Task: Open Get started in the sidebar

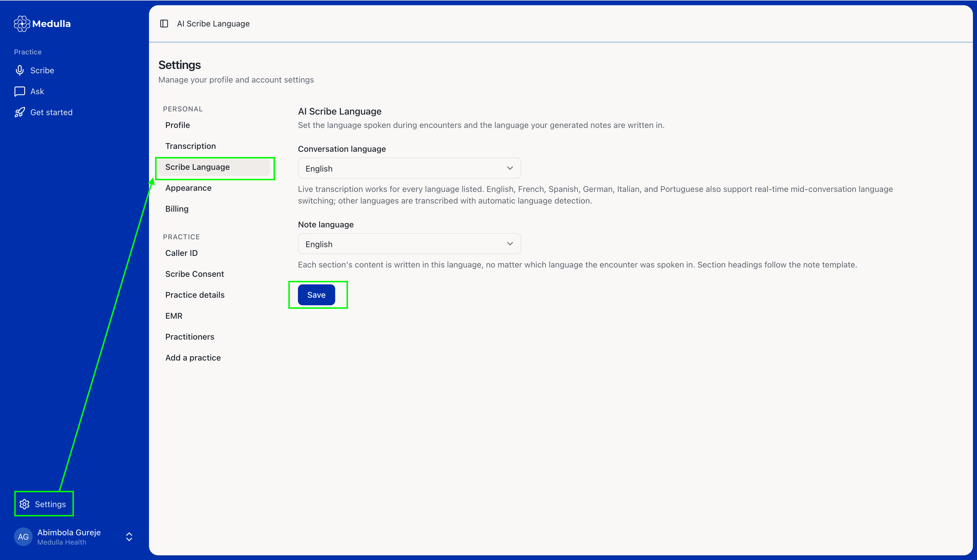Action: tap(51, 112)
